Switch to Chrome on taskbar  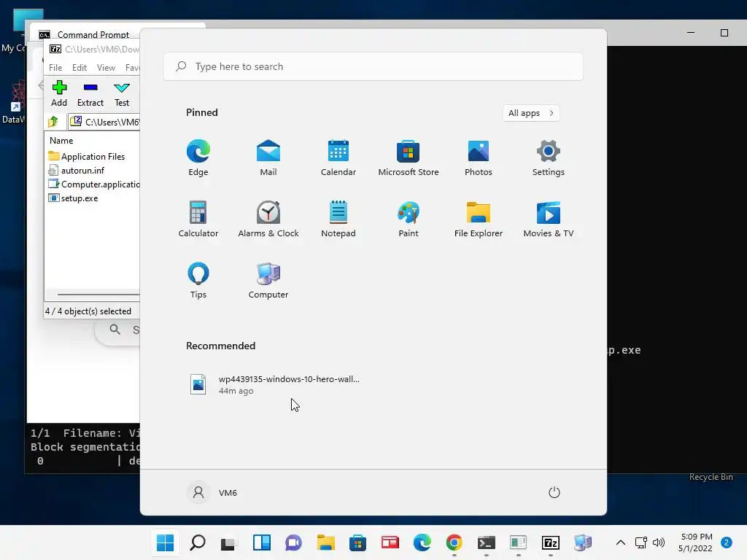pos(454,542)
